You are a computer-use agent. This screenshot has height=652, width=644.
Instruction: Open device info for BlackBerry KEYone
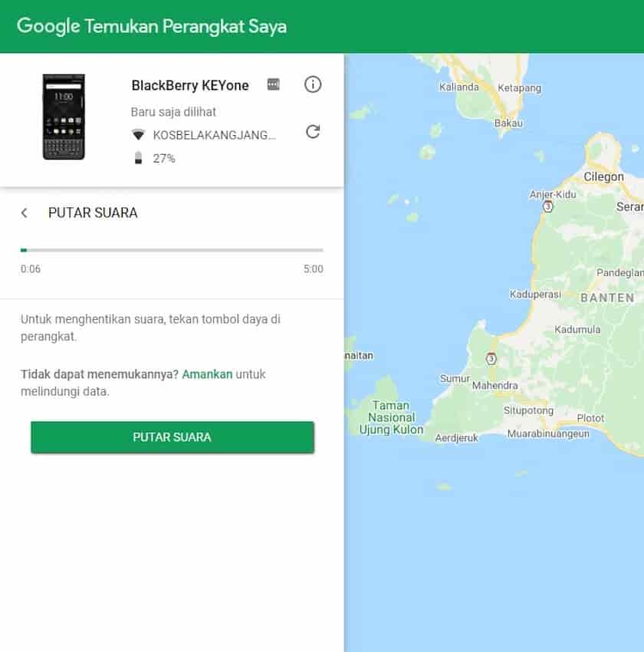pos(313,84)
